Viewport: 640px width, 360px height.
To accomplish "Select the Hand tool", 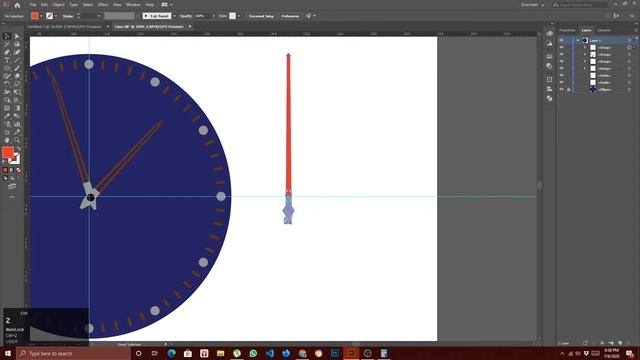I will (7, 140).
